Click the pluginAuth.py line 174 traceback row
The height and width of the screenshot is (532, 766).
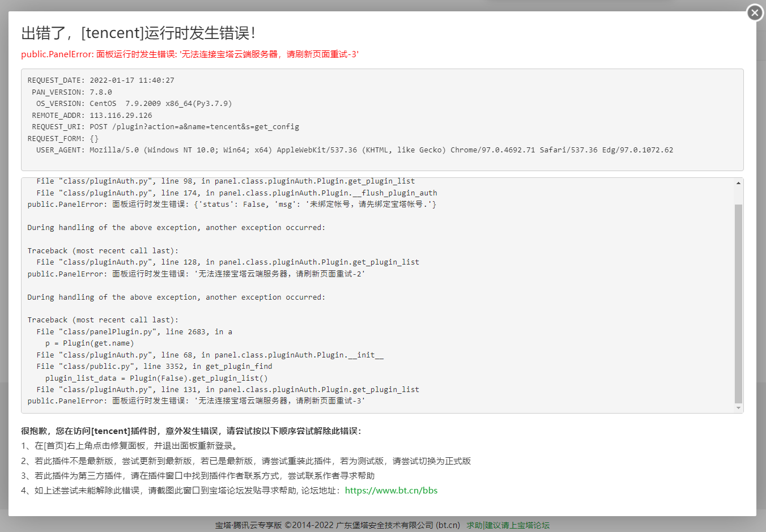[x=237, y=193]
